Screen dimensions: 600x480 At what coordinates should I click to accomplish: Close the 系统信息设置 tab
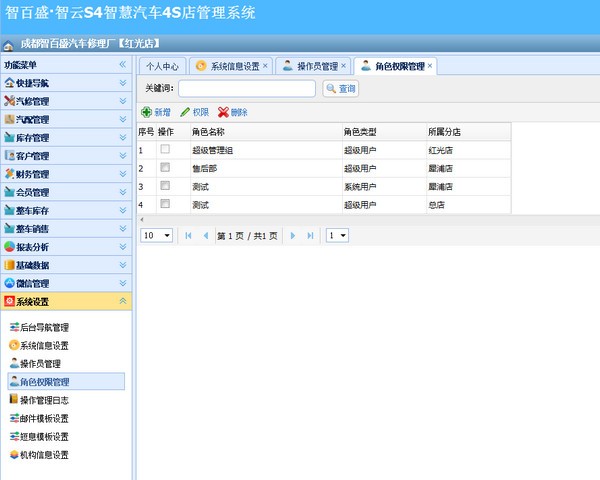point(267,66)
